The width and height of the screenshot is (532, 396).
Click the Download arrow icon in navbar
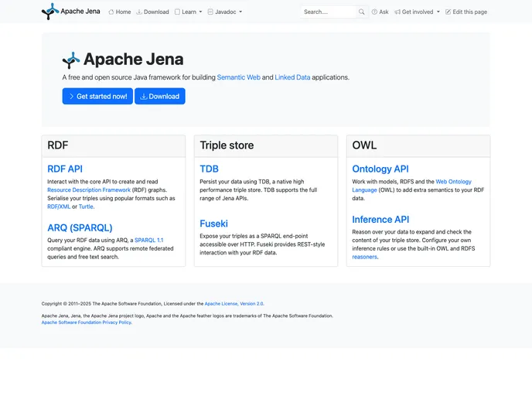click(x=139, y=12)
